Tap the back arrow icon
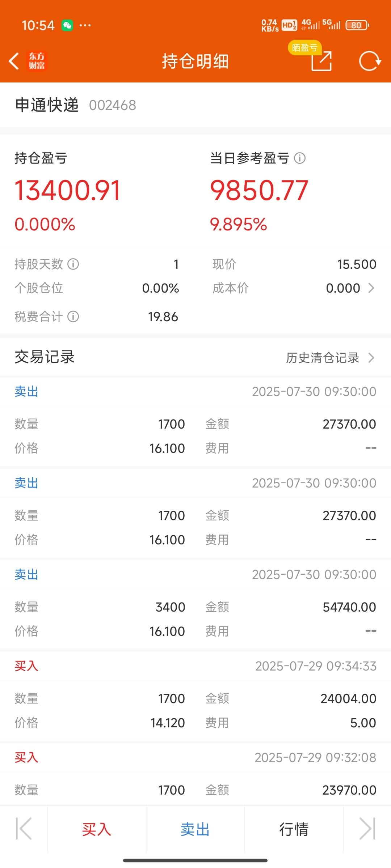Image resolution: width=391 pixels, height=868 pixels. (14, 61)
